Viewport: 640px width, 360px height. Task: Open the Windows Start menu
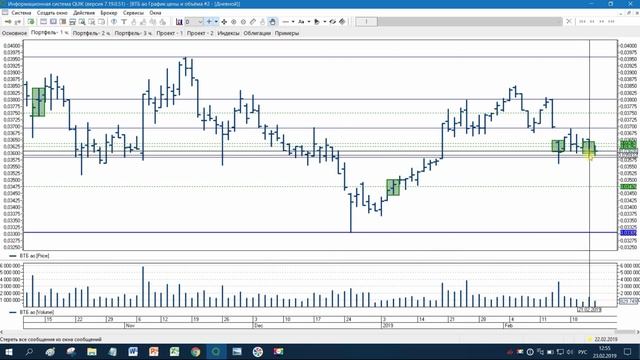pos(8,351)
